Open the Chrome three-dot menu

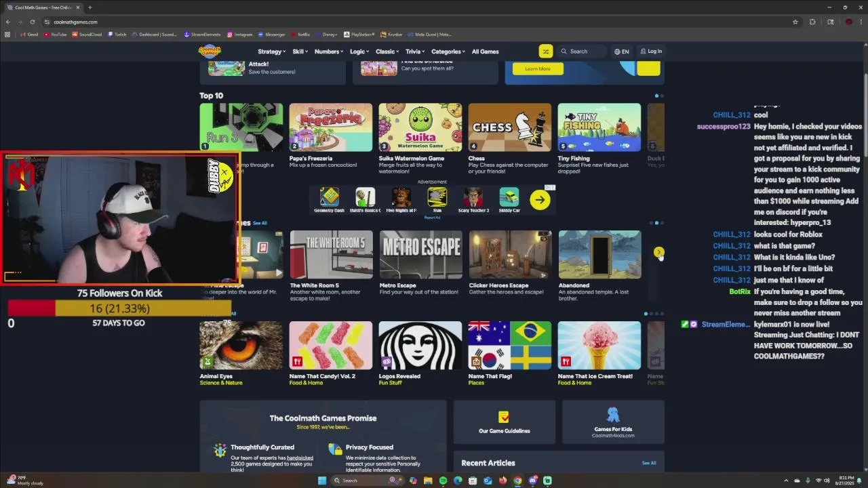tap(861, 22)
